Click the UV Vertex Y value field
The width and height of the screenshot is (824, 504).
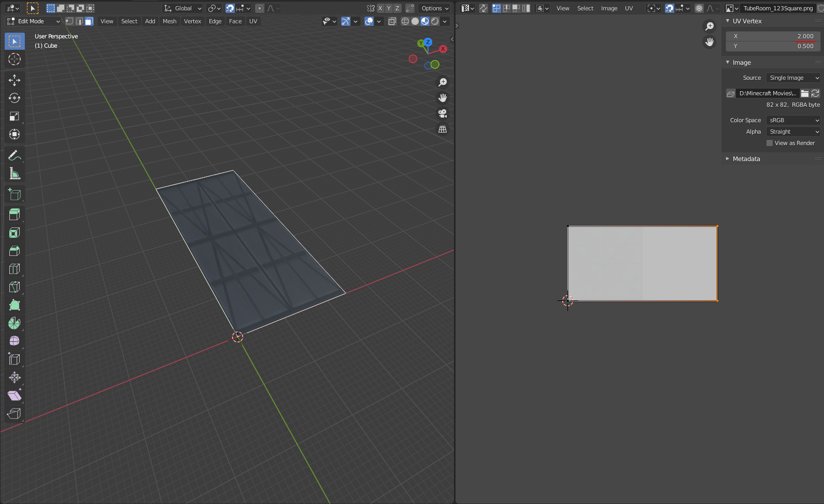(x=773, y=46)
